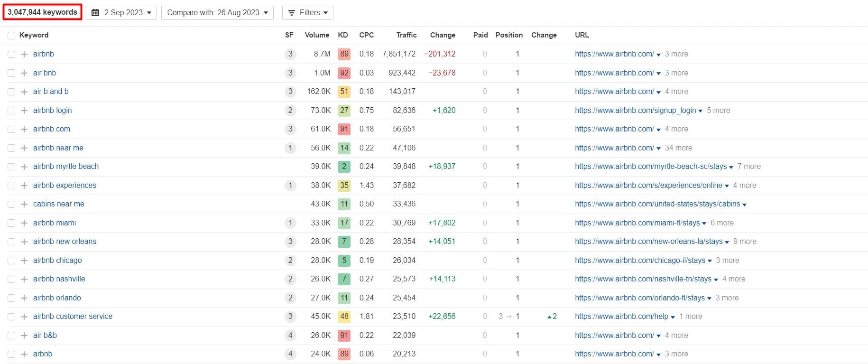This screenshot has height=364, width=868.
Task: Select checkbox for airbnb login row
Action: pos(11,111)
